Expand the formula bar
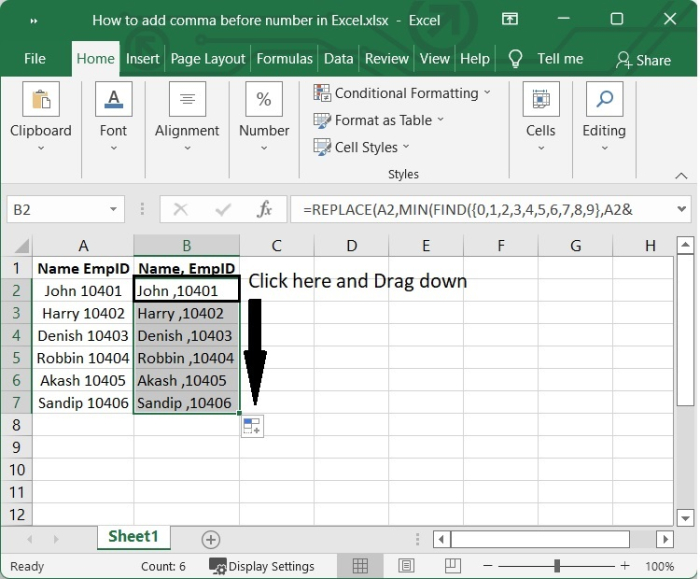The image size is (700, 579). click(683, 210)
